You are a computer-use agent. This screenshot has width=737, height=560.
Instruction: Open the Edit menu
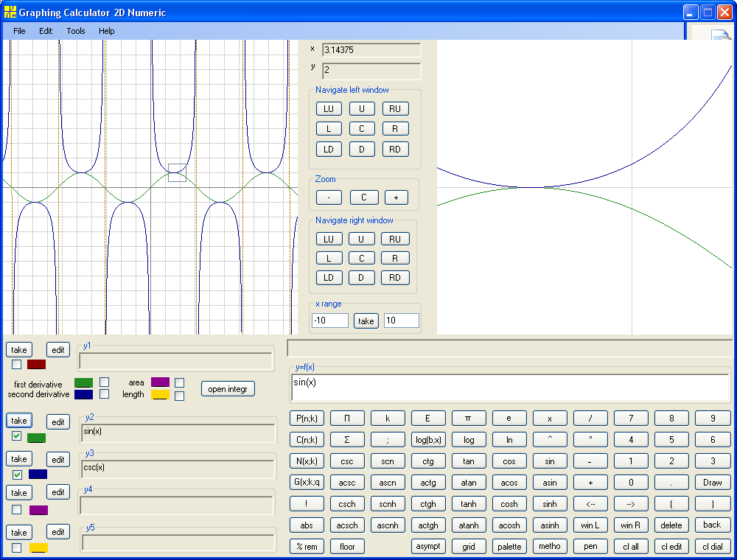point(46,31)
